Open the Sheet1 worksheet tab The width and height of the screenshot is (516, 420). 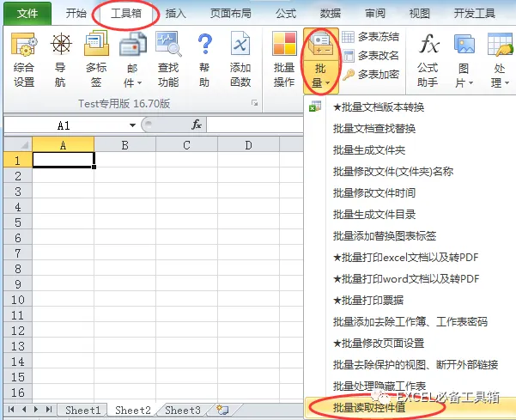82,411
